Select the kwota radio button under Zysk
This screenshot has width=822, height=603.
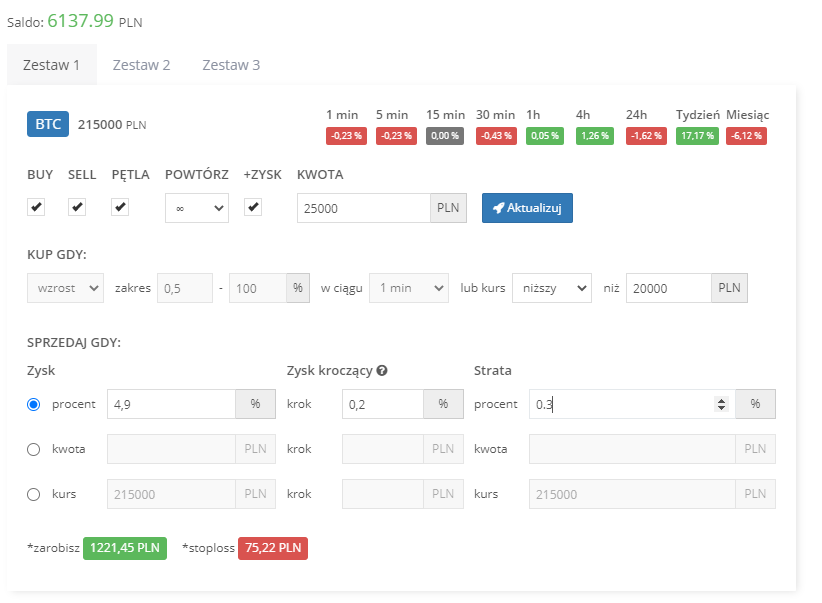pyautogui.click(x=34, y=449)
